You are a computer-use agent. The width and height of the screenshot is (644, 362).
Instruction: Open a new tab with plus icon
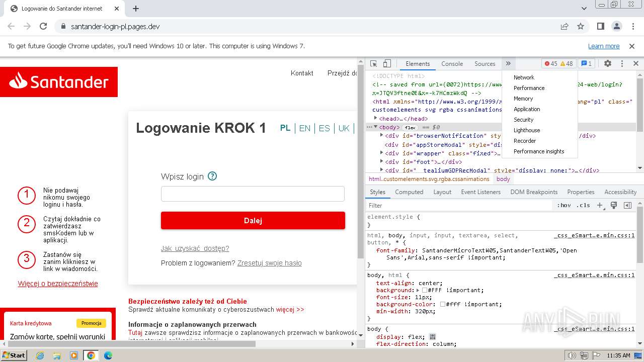[x=136, y=9]
